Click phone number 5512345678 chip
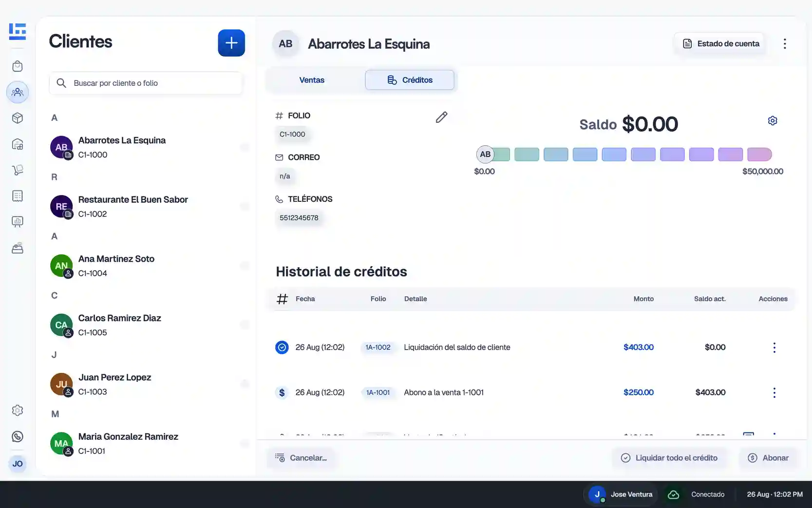This screenshot has width=812, height=508. [x=299, y=218]
